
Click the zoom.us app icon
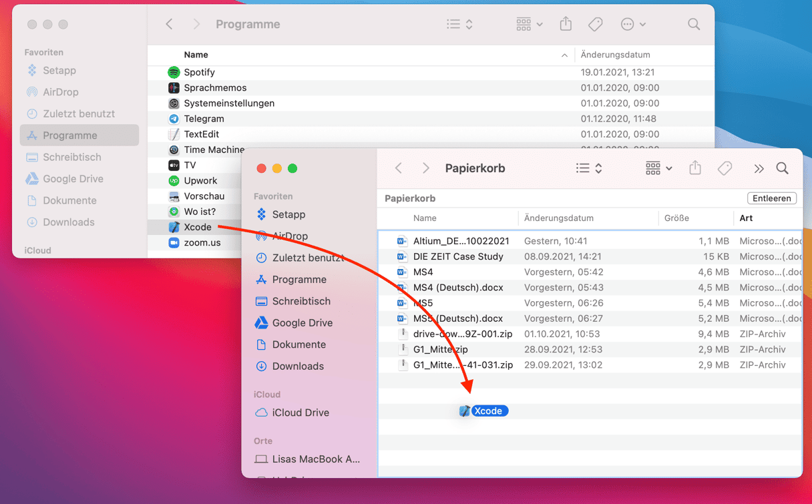tap(174, 242)
